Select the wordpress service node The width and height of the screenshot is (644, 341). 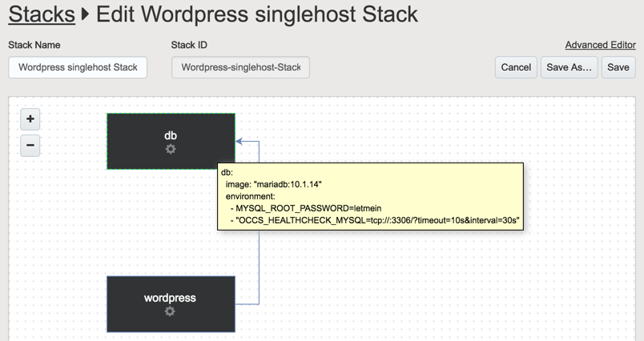(x=171, y=303)
